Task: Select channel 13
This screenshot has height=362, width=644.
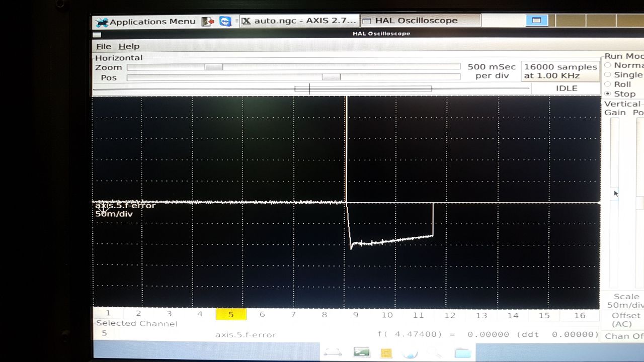Action: tap(481, 315)
